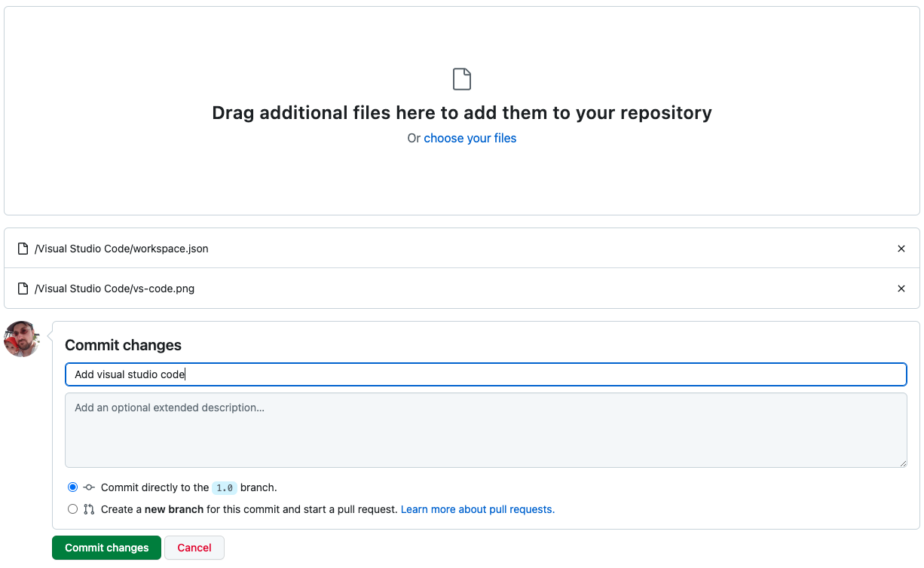The image size is (924, 568).
Task: Click the document upload icon above the drag area
Action: (461, 78)
